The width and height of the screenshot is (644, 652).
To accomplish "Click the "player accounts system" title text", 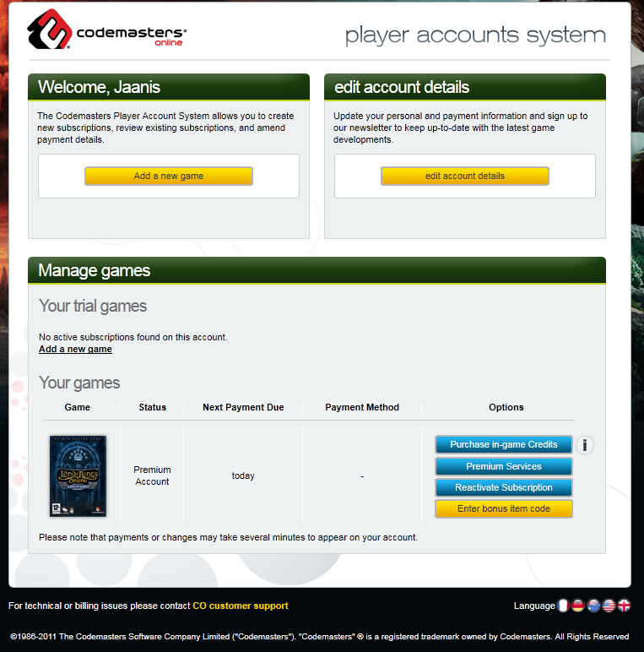I will [x=475, y=35].
